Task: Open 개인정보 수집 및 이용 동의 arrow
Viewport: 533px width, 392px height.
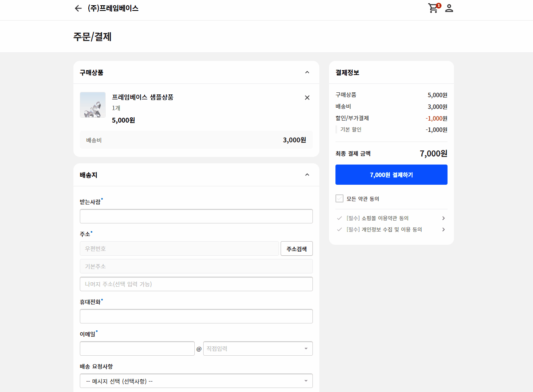Action: (443, 229)
